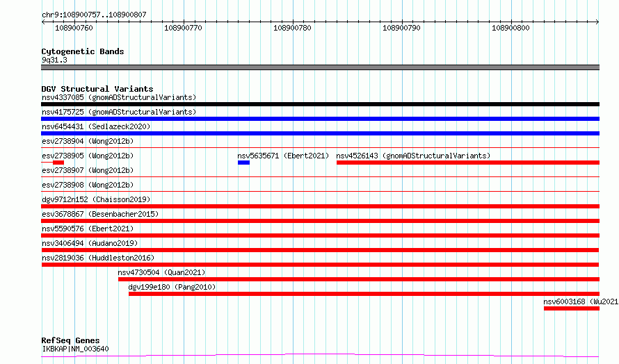Select the red nsv3406494 variant bar
619x364 pixels.
320,250
